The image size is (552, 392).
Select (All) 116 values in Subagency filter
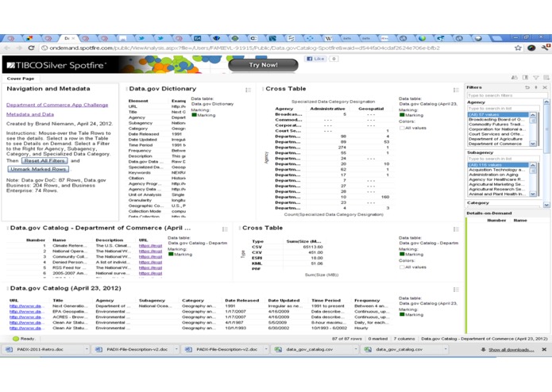coord(498,165)
